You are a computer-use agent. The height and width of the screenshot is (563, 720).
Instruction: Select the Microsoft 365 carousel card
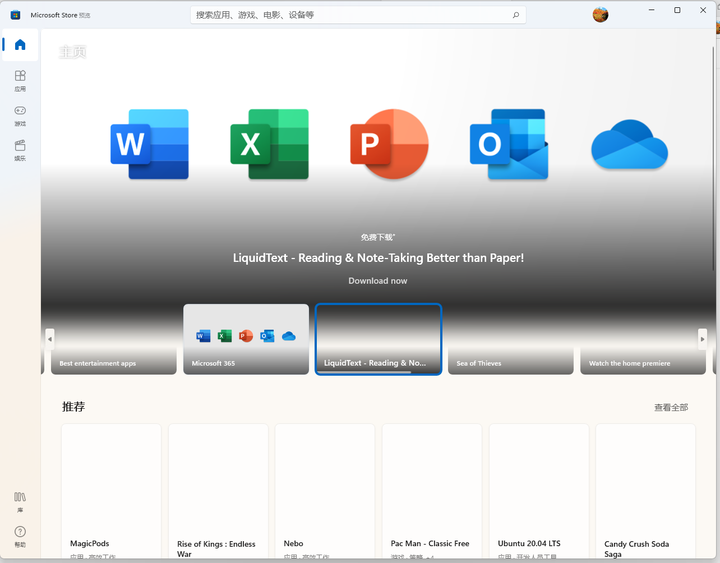tap(246, 339)
